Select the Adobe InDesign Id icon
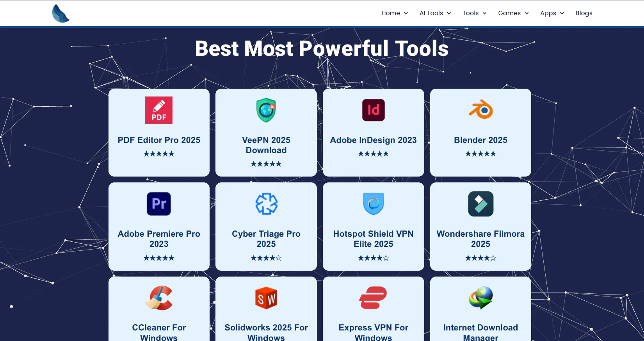Screen dimensions: 644x341 [x=374, y=110]
